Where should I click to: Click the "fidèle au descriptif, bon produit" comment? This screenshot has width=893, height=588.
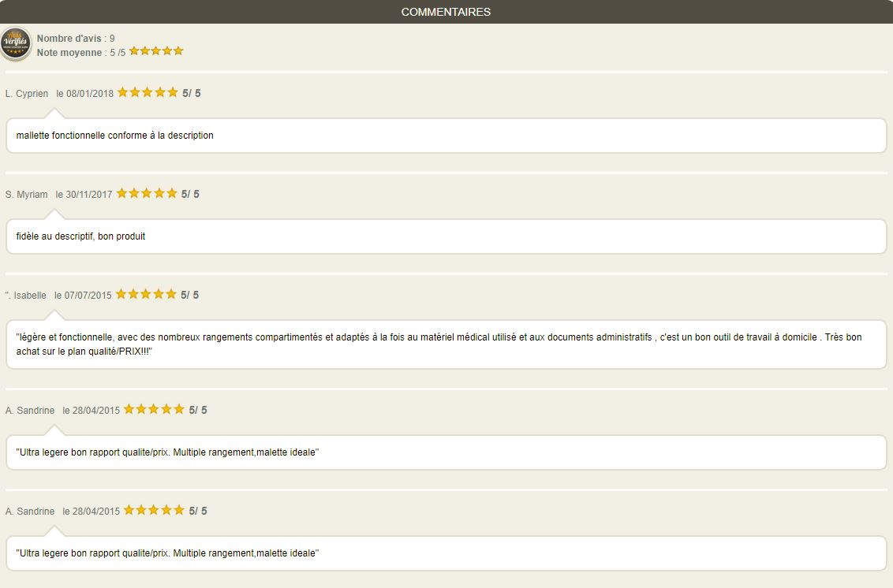coord(80,236)
